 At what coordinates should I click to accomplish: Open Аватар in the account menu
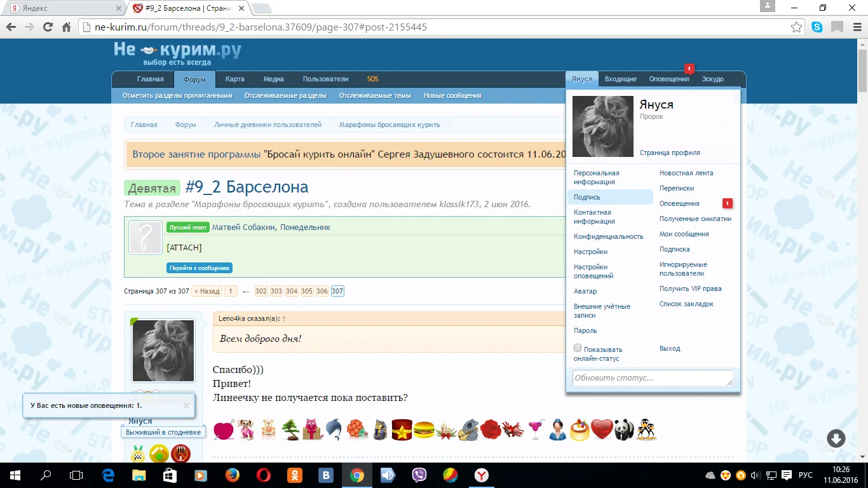point(585,291)
